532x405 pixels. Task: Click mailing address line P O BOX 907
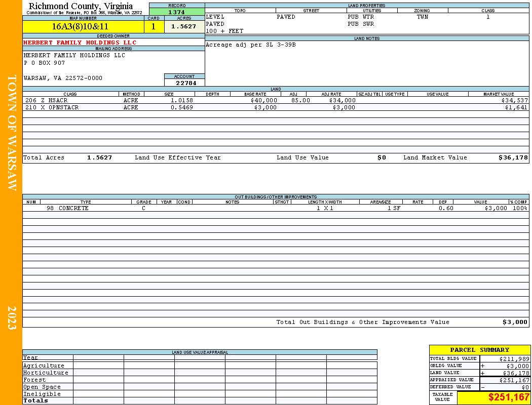pyautogui.click(x=44, y=63)
